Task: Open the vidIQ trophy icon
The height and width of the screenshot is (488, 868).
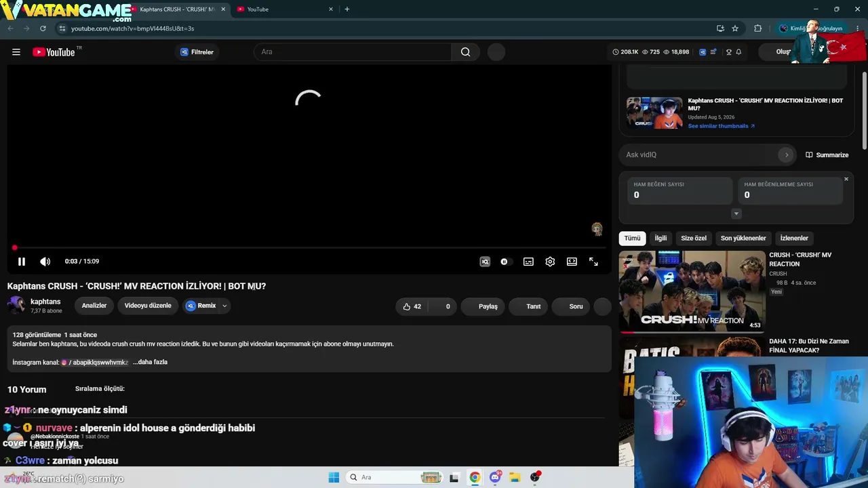Action: click(x=729, y=52)
